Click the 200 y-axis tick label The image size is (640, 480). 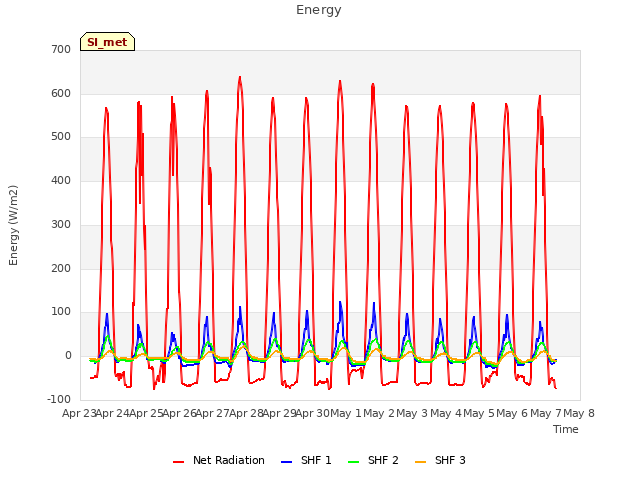click(61, 269)
